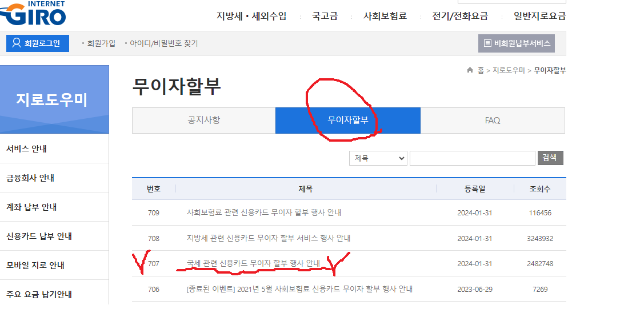The image size is (644, 333).
Task: Click the 제목 column header
Action: pyautogui.click(x=306, y=189)
